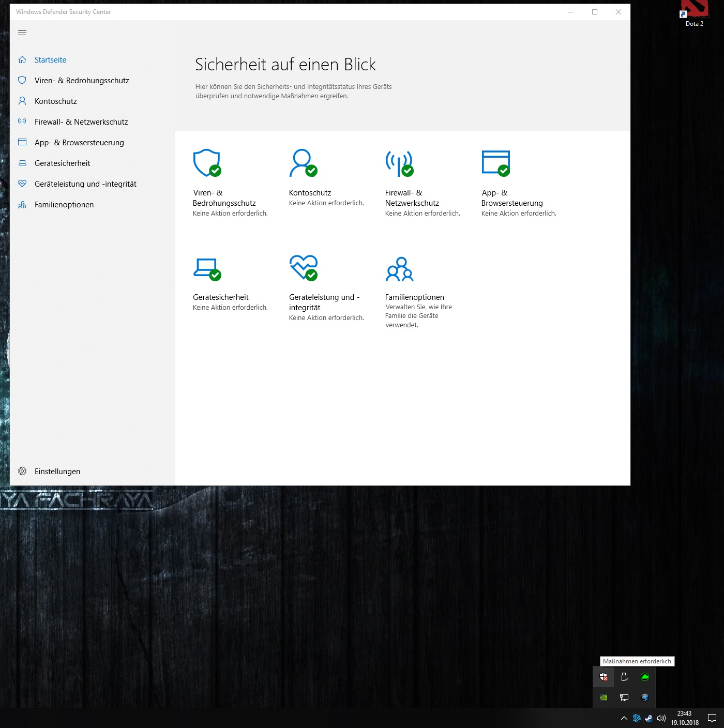Viewport: 724px width, 728px height.
Task: Maximize the Windows Defender Security Center window
Action: pyautogui.click(x=595, y=12)
